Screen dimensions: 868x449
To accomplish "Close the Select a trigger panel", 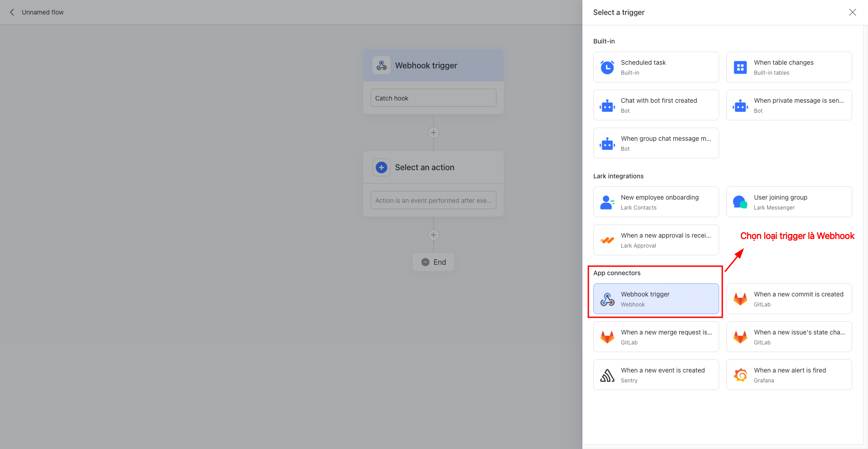I will tap(853, 12).
